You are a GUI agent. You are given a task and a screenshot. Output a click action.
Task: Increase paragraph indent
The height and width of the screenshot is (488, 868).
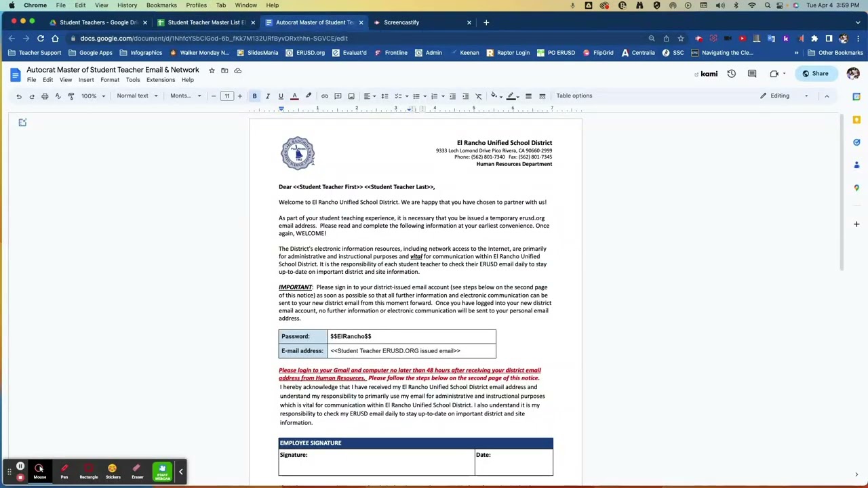pos(465,96)
